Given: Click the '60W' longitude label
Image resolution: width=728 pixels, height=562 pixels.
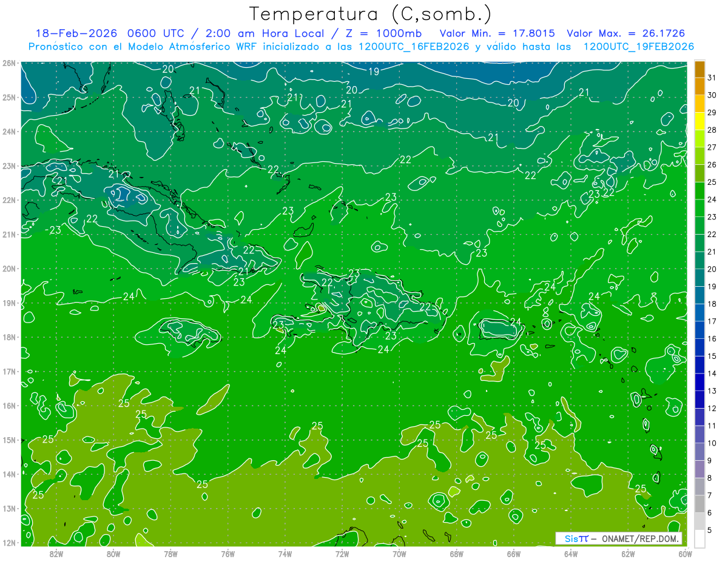Looking at the screenshot, I should tap(686, 554).
